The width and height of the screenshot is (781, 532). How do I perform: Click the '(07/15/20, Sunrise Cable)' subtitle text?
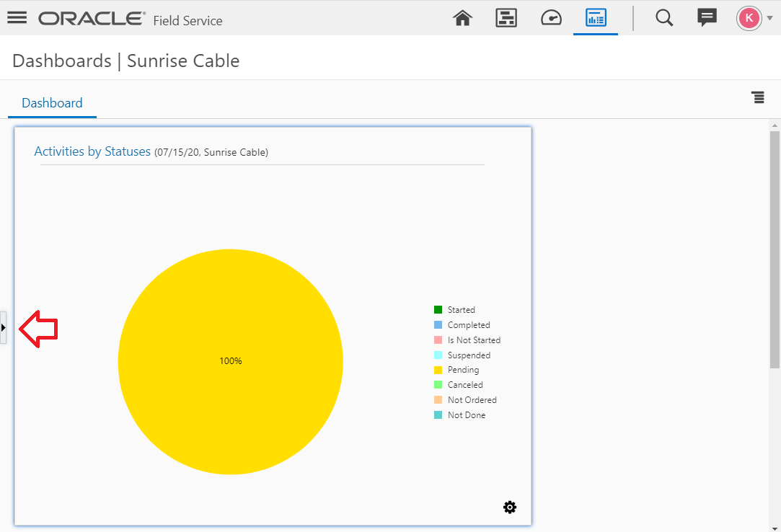coord(211,152)
